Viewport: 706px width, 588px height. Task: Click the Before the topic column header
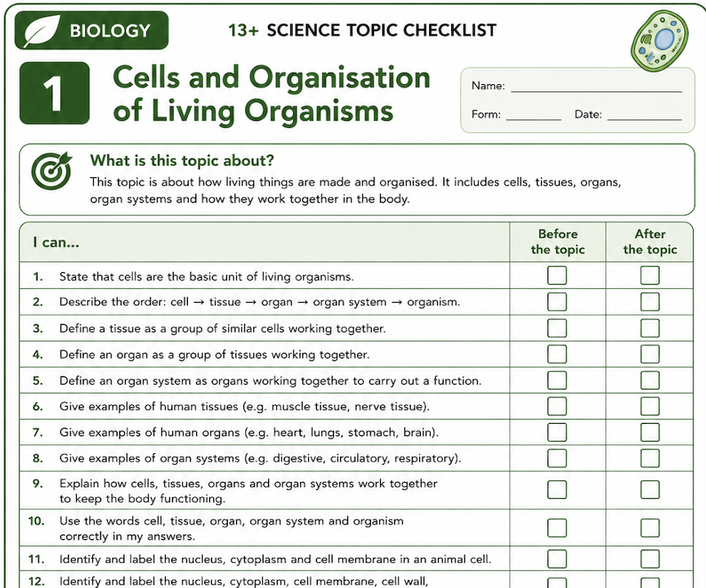(557, 242)
